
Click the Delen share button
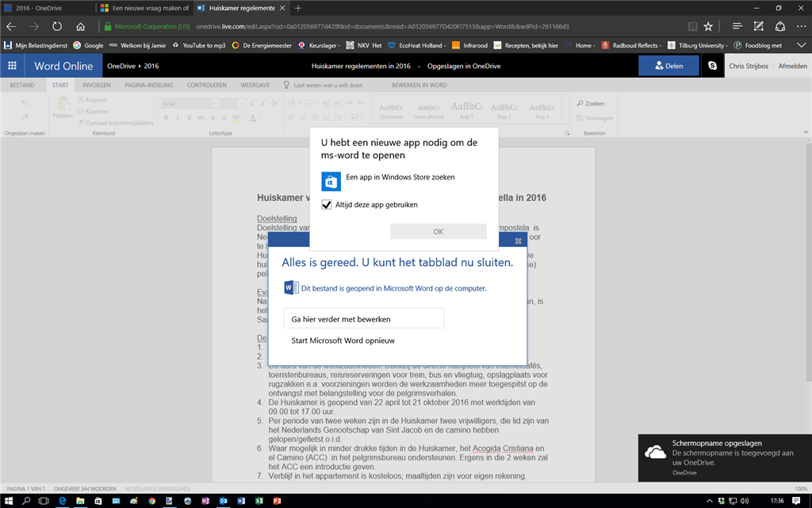tap(668, 66)
